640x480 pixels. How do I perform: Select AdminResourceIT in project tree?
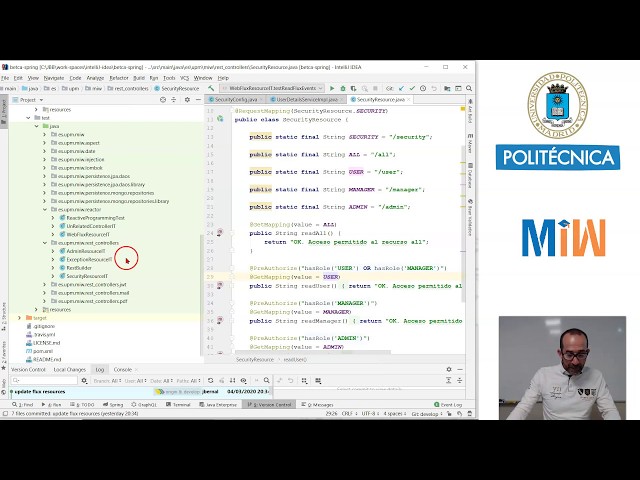86,251
